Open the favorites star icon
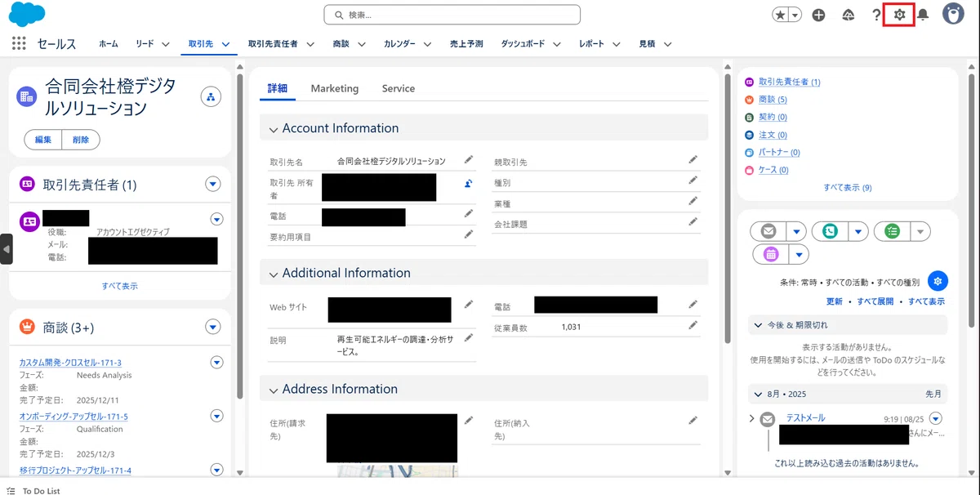Image resolution: width=980 pixels, height=495 pixels. pos(781,15)
